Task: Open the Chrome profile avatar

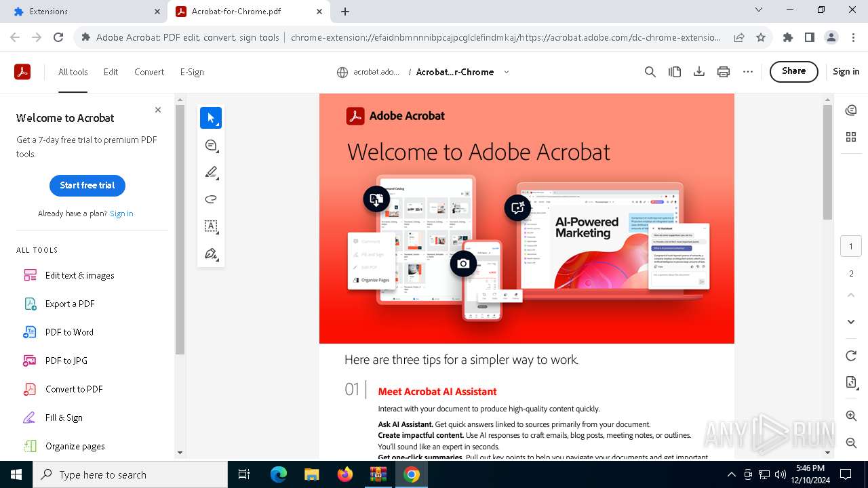Action: pos(831,38)
